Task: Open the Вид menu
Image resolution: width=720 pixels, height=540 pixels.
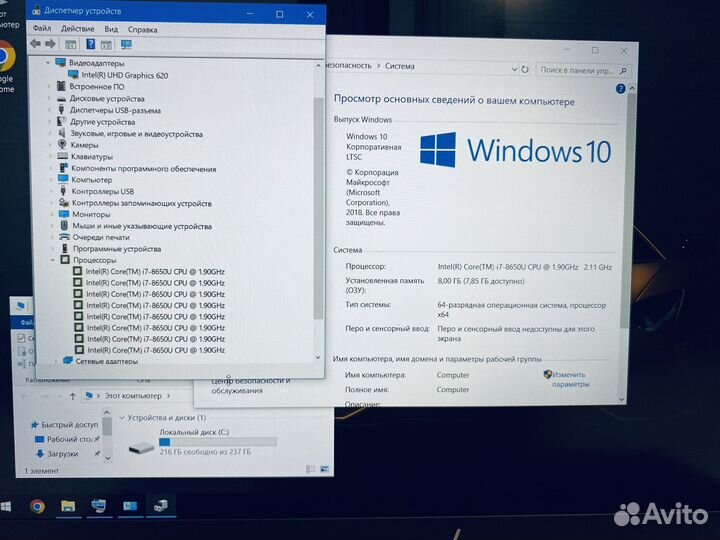Action: [x=111, y=29]
